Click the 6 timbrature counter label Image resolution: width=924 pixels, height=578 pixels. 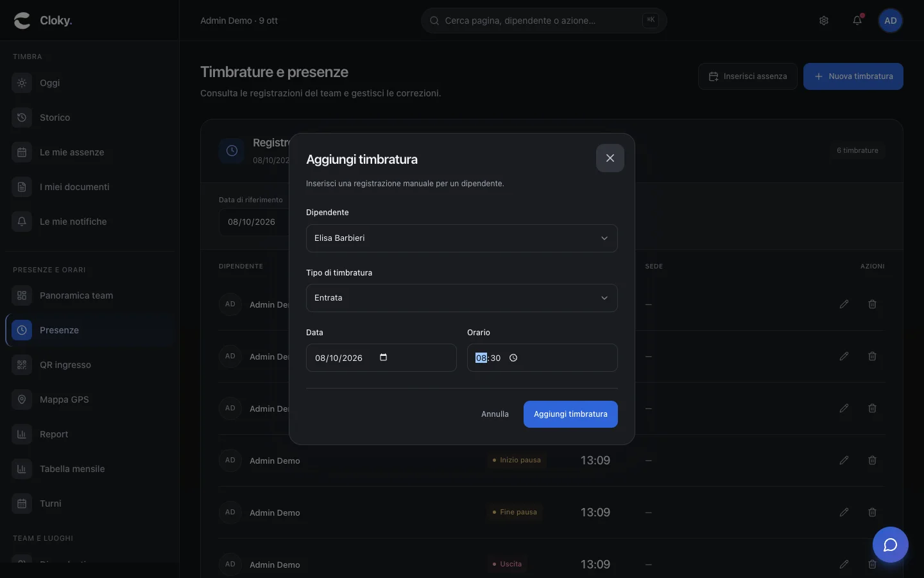pyautogui.click(x=857, y=150)
